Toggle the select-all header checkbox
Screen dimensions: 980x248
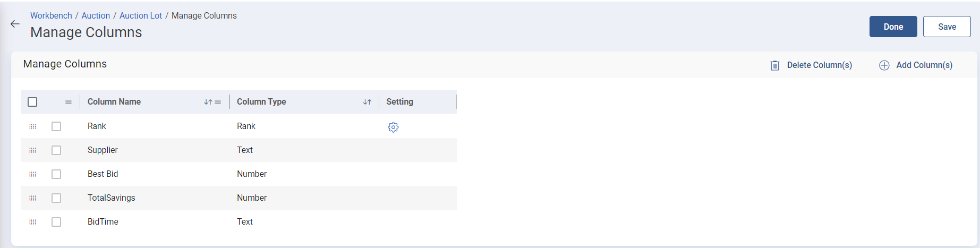(32, 102)
